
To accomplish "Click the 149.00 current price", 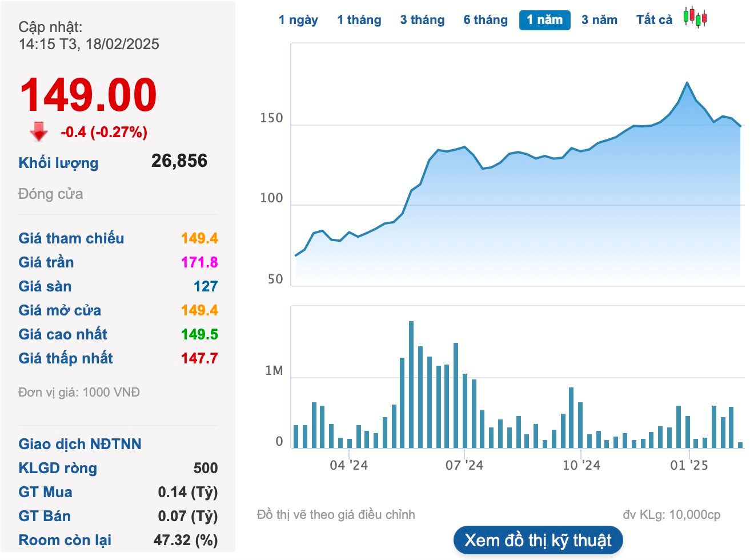I will click(89, 95).
